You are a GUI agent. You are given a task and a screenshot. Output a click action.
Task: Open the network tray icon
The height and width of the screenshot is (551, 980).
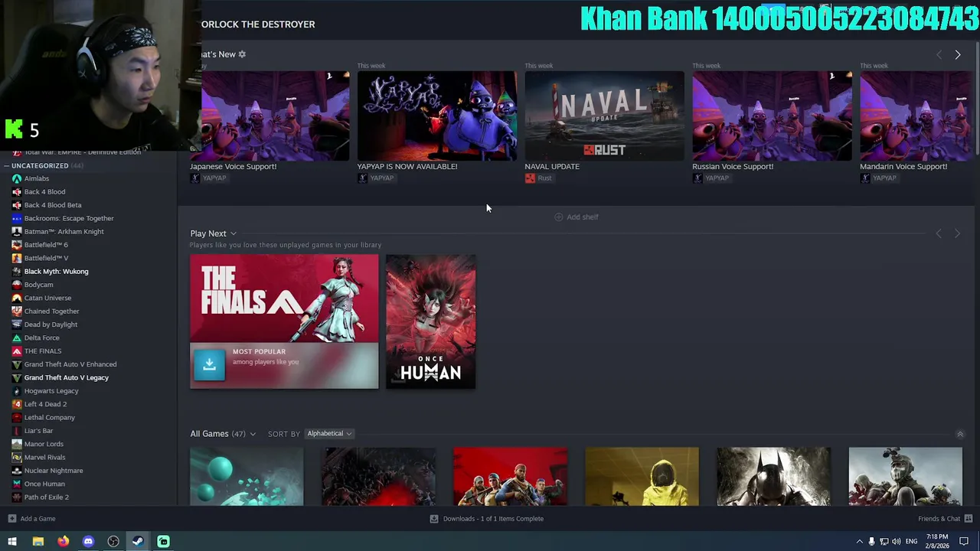pyautogui.click(x=884, y=542)
